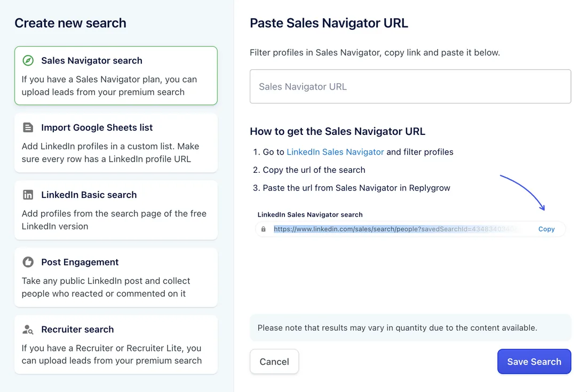Click the Save Search button

tap(534, 361)
